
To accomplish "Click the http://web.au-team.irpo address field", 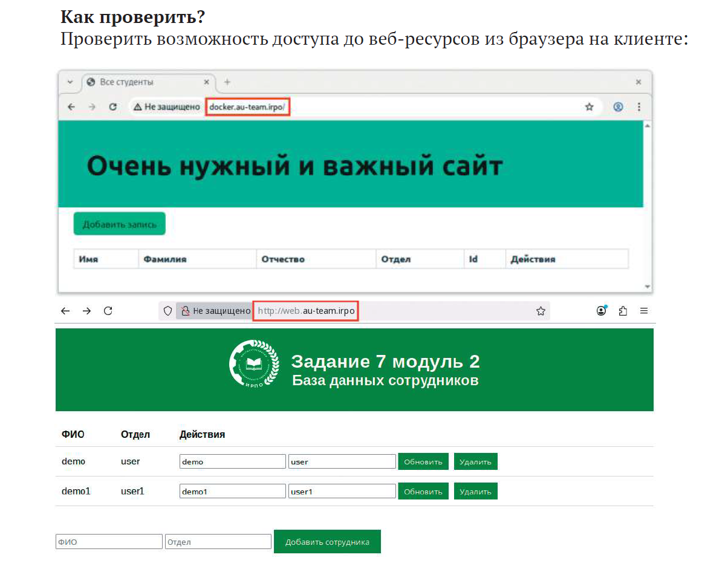I will (306, 311).
